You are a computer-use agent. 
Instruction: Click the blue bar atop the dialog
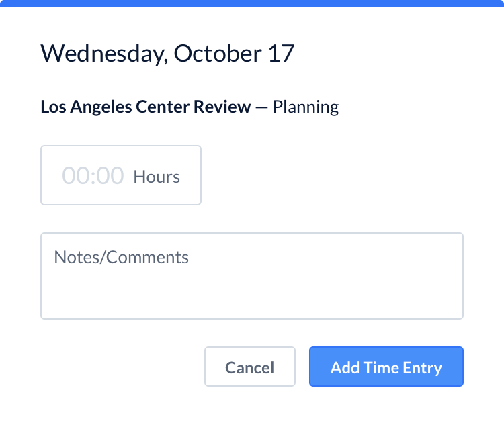point(252,3)
